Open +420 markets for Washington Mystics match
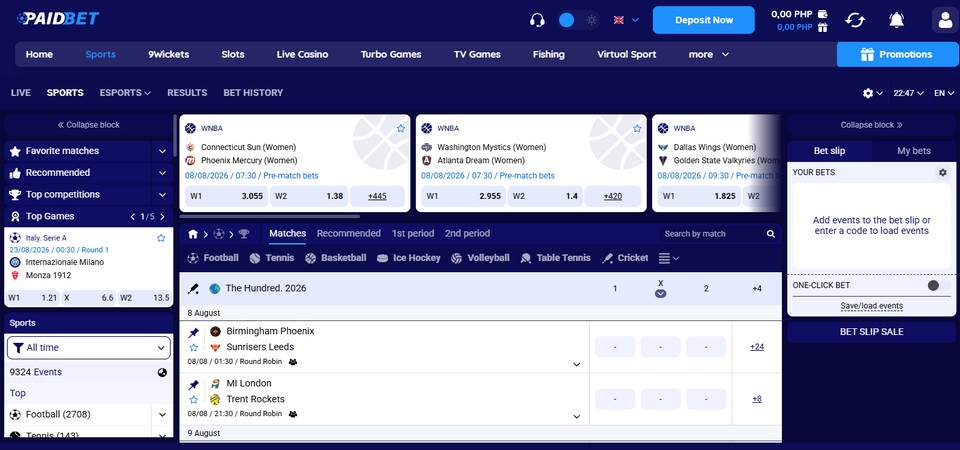 [613, 197]
